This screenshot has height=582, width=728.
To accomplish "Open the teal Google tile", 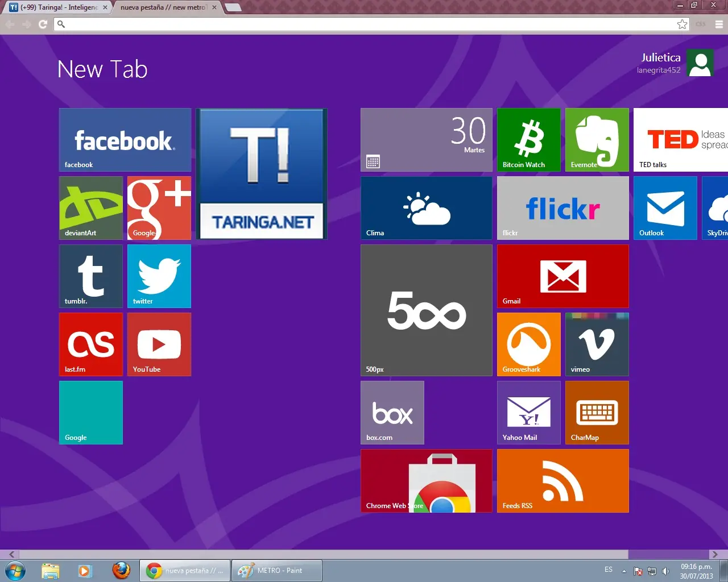I will tap(91, 413).
